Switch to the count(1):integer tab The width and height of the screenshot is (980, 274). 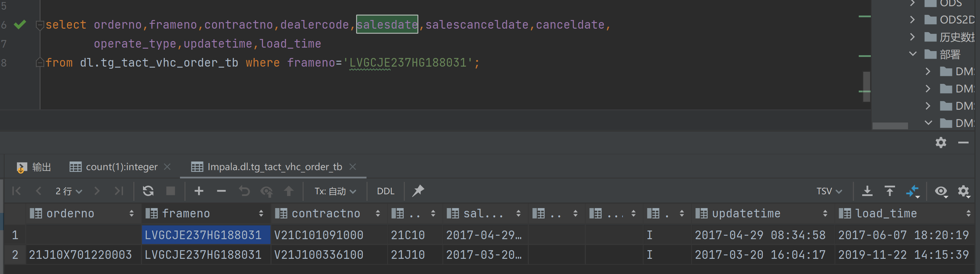121,167
